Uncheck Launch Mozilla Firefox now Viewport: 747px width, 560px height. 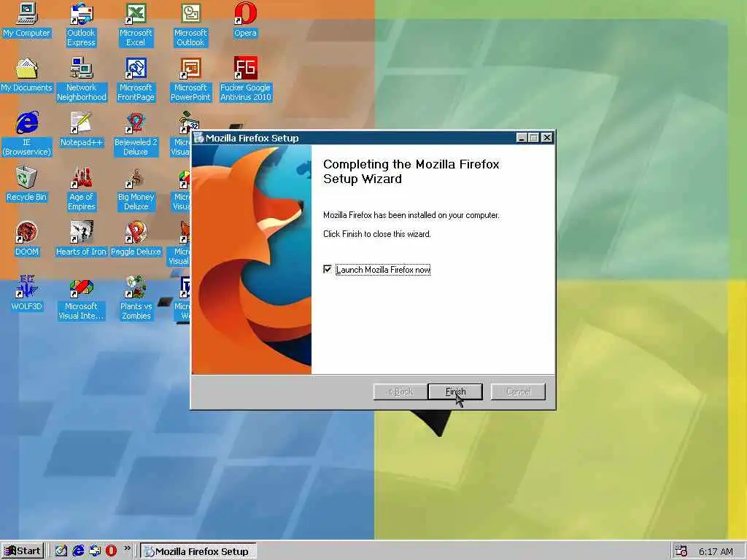(x=328, y=269)
